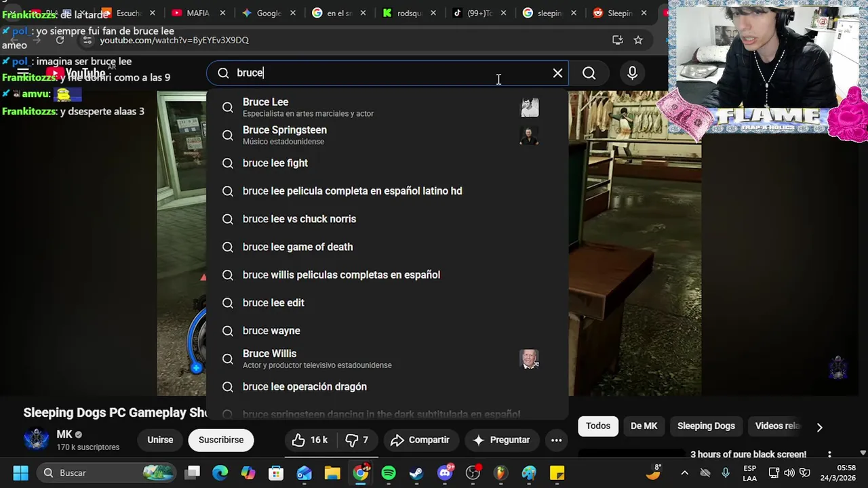
Task: Choose 'bruce lee vs chuck norris' suggestion
Action: pyautogui.click(x=387, y=219)
